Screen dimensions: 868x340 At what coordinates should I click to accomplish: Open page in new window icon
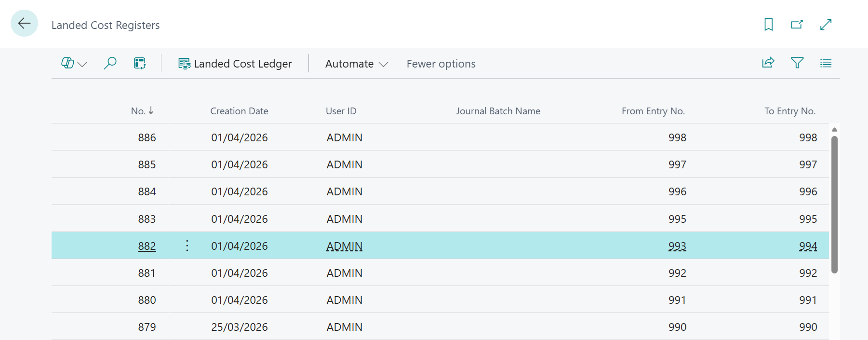coord(797,25)
